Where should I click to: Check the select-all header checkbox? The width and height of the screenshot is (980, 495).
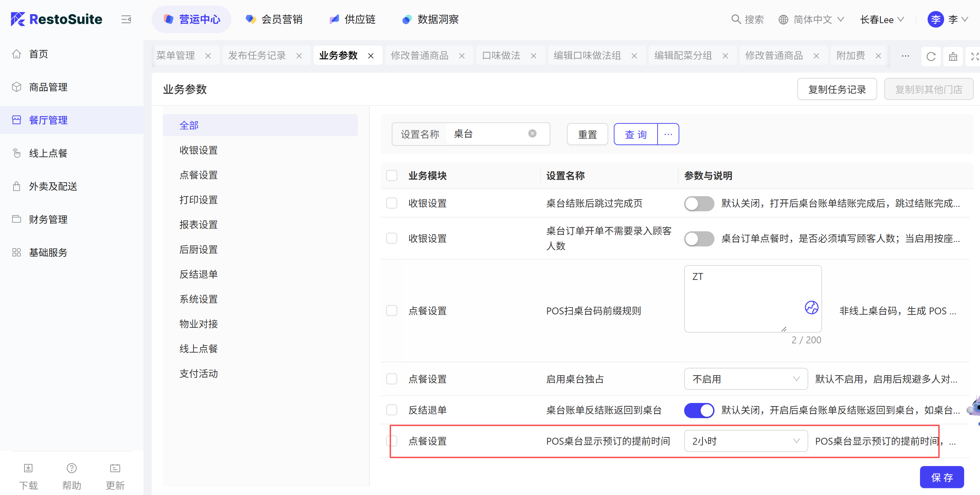click(391, 176)
